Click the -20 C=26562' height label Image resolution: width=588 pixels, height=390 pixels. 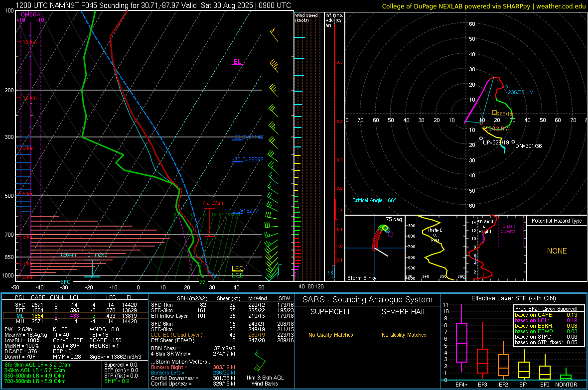249,159
